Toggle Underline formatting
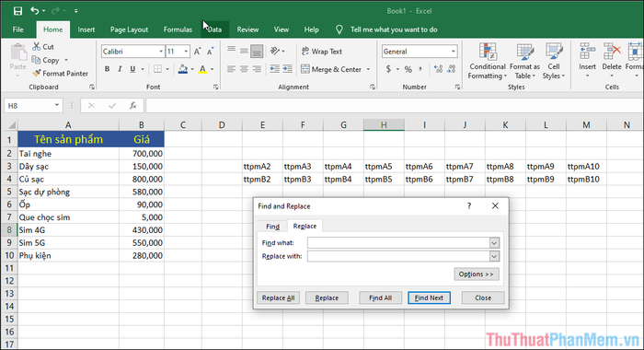The height and width of the screenshot is (350, 644). (132, 69)
